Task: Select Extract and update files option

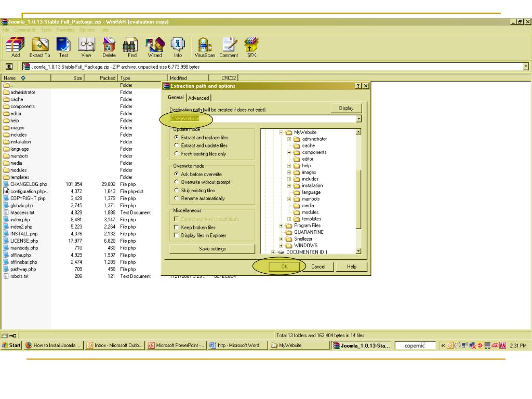Action: pos(177,145)
